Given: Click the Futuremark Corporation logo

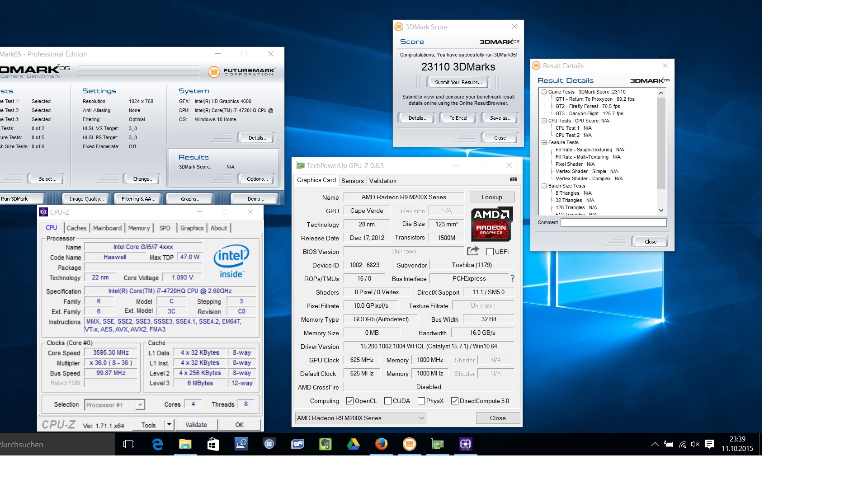Looking at the screenshot, I should [241, 71].
